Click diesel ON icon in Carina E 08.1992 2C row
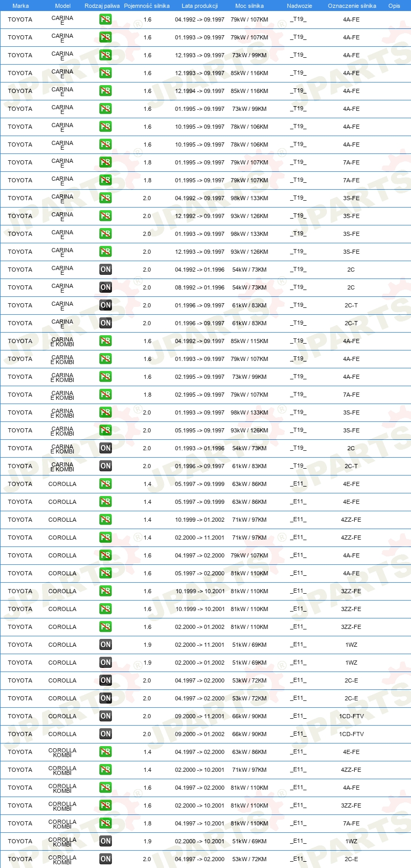The height and width of the screenshot is (868, 411). pyautogui.click(x=106, y=287)
